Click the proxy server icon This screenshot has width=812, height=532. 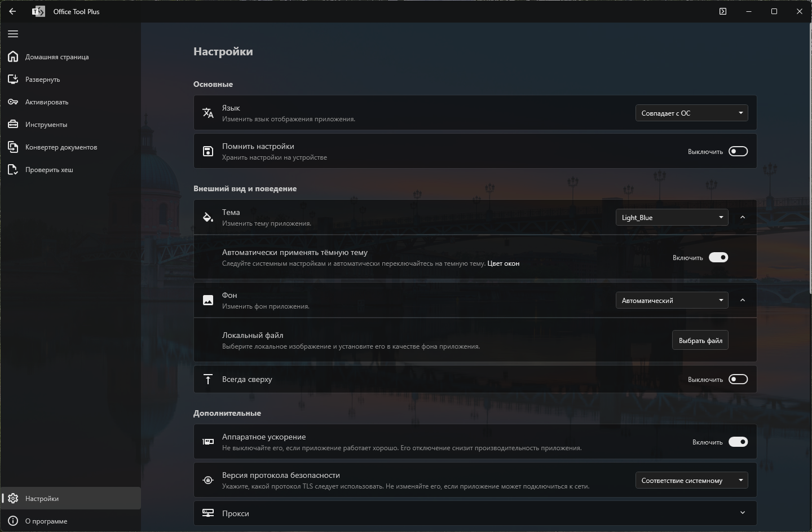(208, 513)
